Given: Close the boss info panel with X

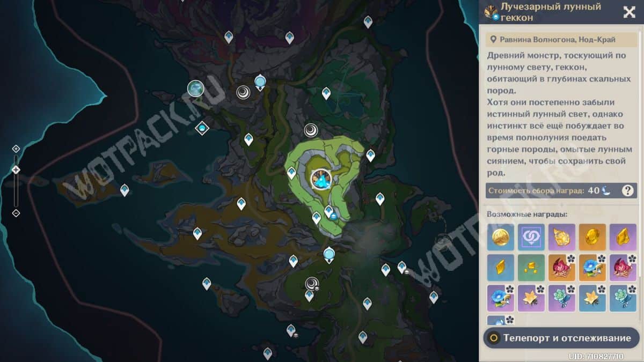Looking at the screenshot, I should 628,12.
